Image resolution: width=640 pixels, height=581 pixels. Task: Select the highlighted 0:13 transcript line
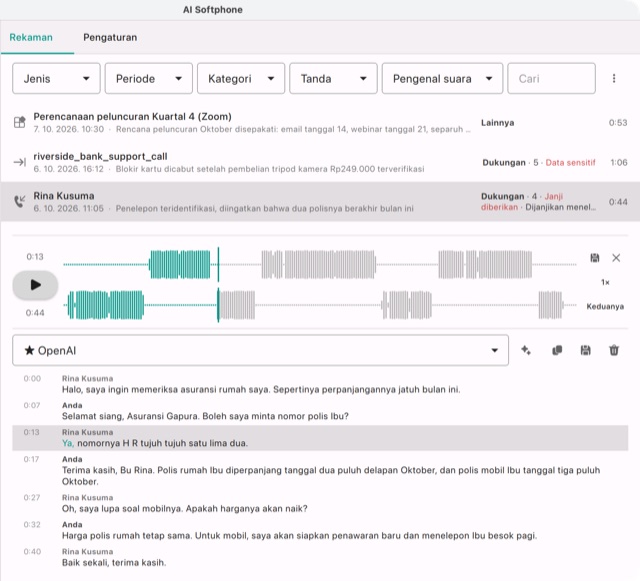point(320,438)
